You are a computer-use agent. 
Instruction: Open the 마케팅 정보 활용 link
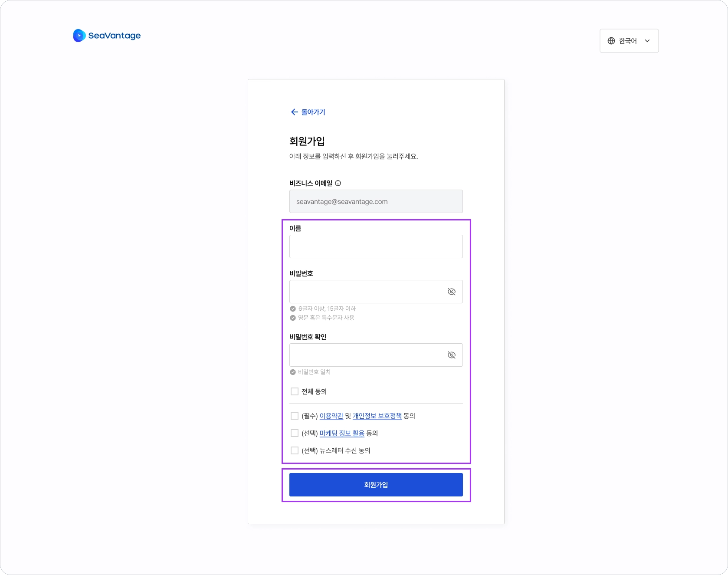(342, 433)
